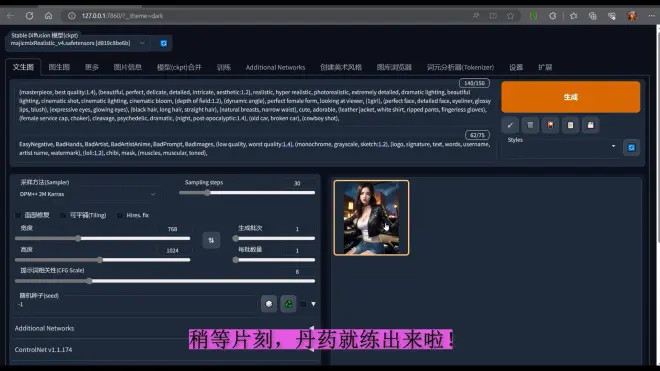
Task: Open the green extension icon in the browser toolbar
Action: pos(533,16)
